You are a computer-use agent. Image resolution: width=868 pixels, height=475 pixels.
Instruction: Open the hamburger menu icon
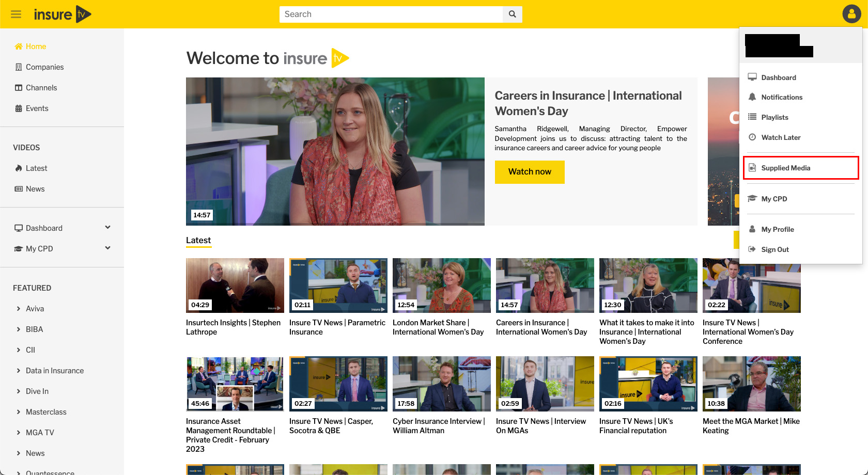tap(16, 14)
